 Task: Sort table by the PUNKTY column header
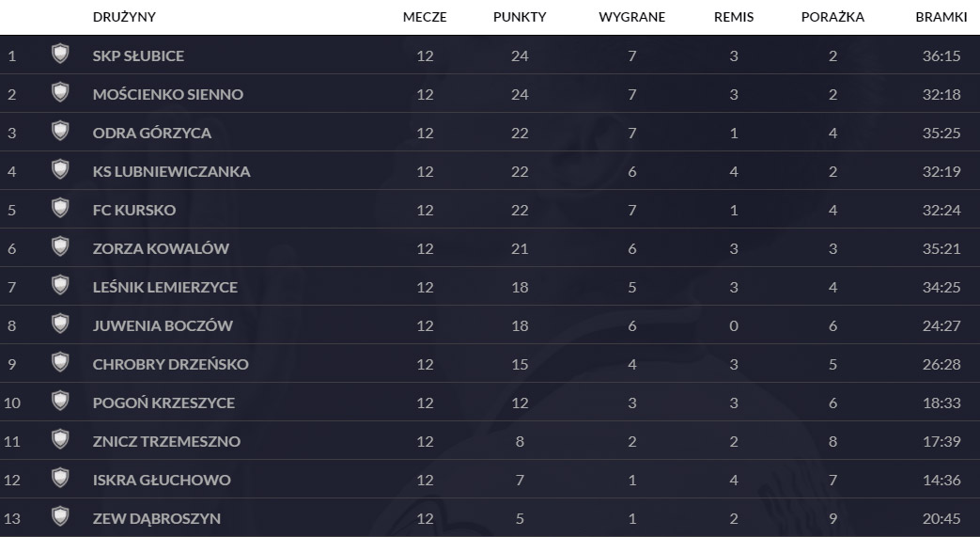click(x=520, y=17)
